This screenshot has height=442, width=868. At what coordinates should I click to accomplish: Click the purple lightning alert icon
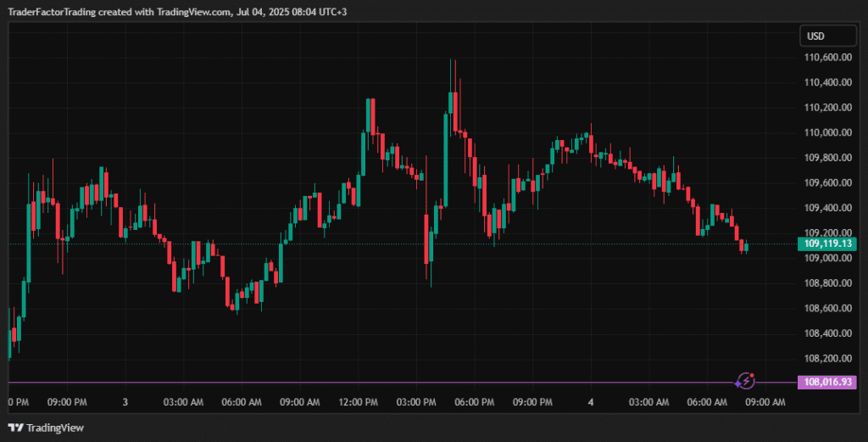[x=746, y=381]
